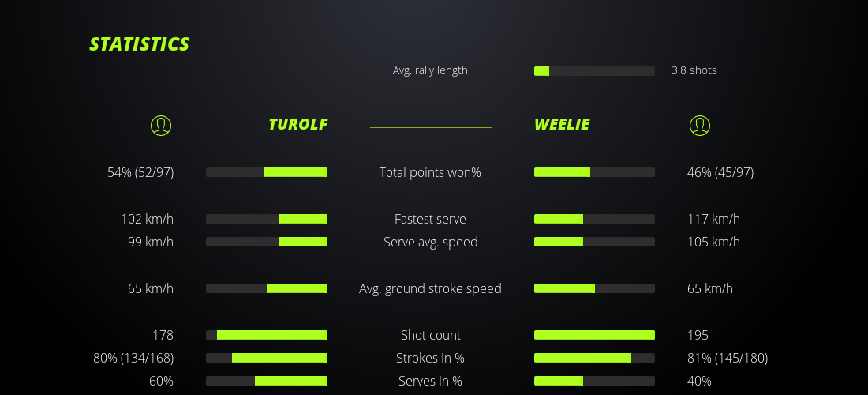Click the average rally length bar
868x395 pixels.
click(594, 71)
